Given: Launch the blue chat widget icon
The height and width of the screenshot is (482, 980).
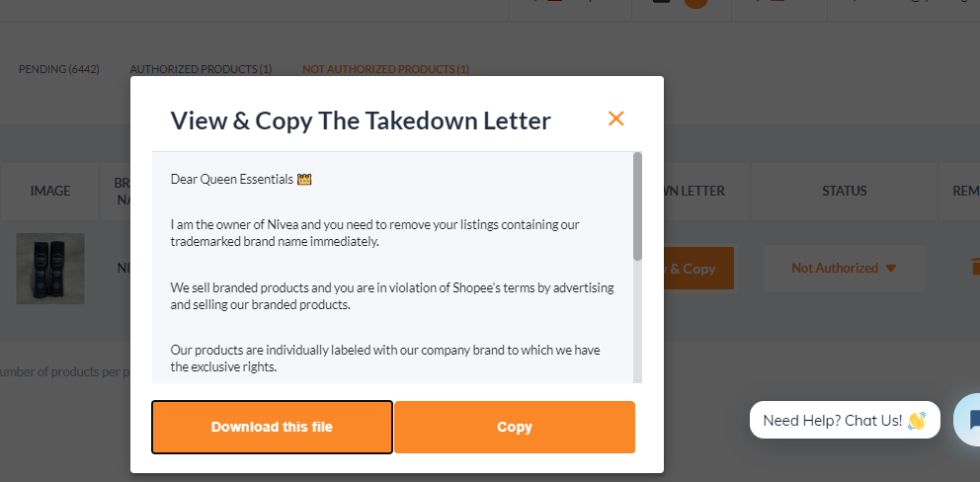Looking at the screenshot, I should click(x=970, y=420).
